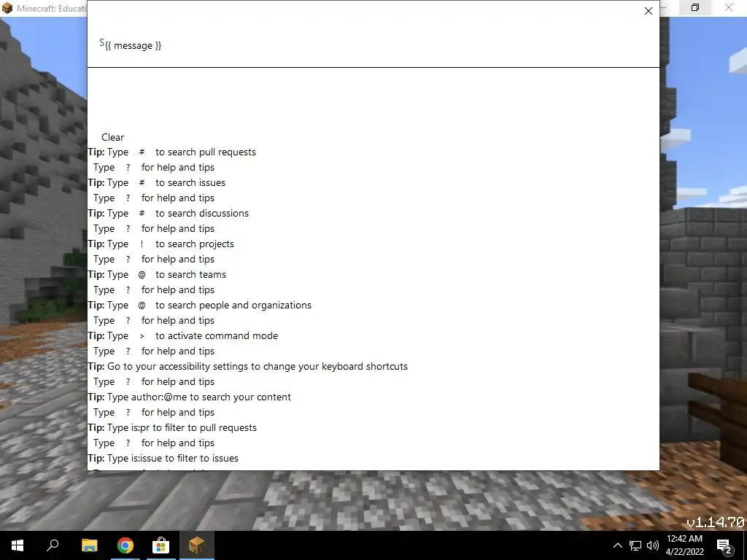This screenshot has width=747, height=560.
Task: Click the '@' symbol in search teams tip
Action: [142, 275]
